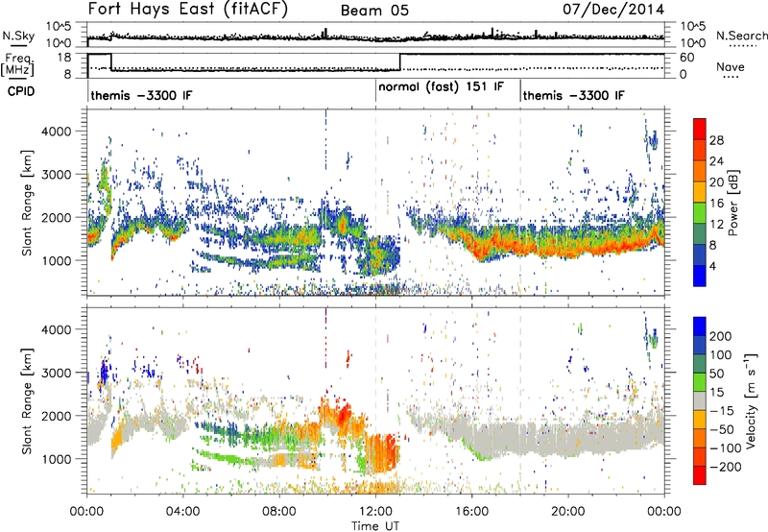Click the blue bottom of the power colorbar
Screen dimensions: 768x532
700,276
